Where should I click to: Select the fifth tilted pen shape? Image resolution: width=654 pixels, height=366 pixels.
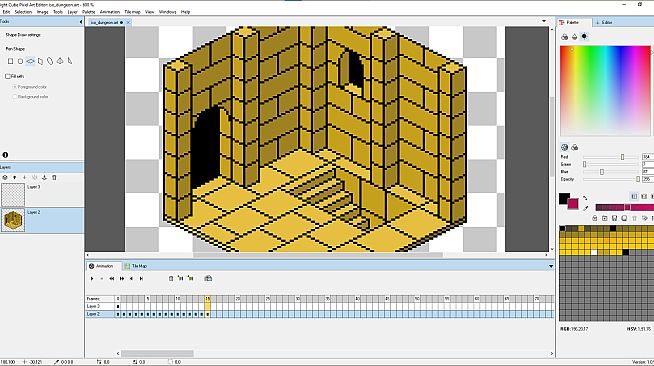click(x=50, y=61)
